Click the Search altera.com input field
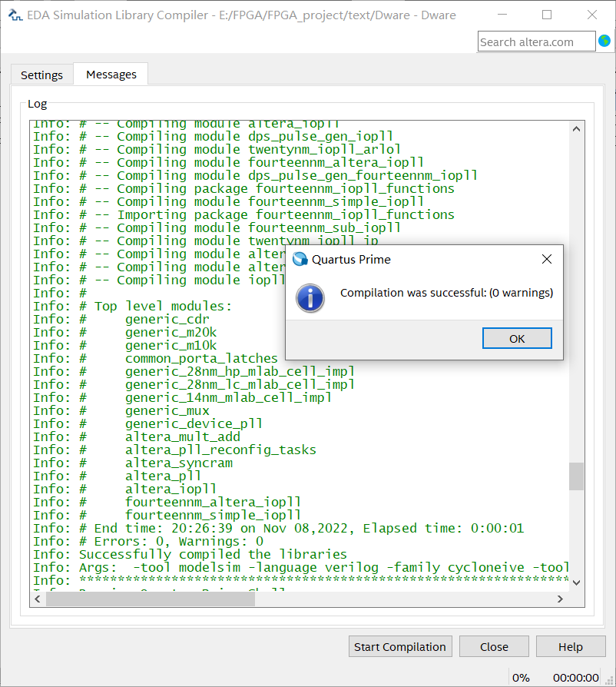 (536, 41)
